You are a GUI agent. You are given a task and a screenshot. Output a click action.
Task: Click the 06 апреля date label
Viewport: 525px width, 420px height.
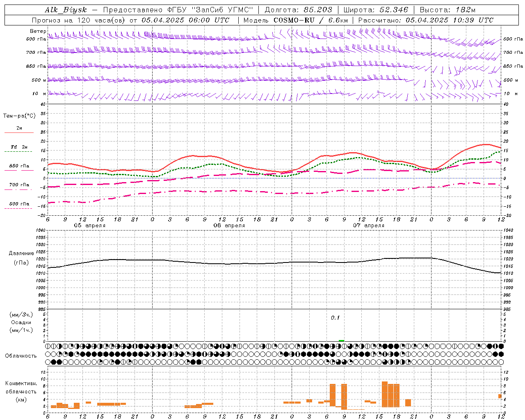229,226
